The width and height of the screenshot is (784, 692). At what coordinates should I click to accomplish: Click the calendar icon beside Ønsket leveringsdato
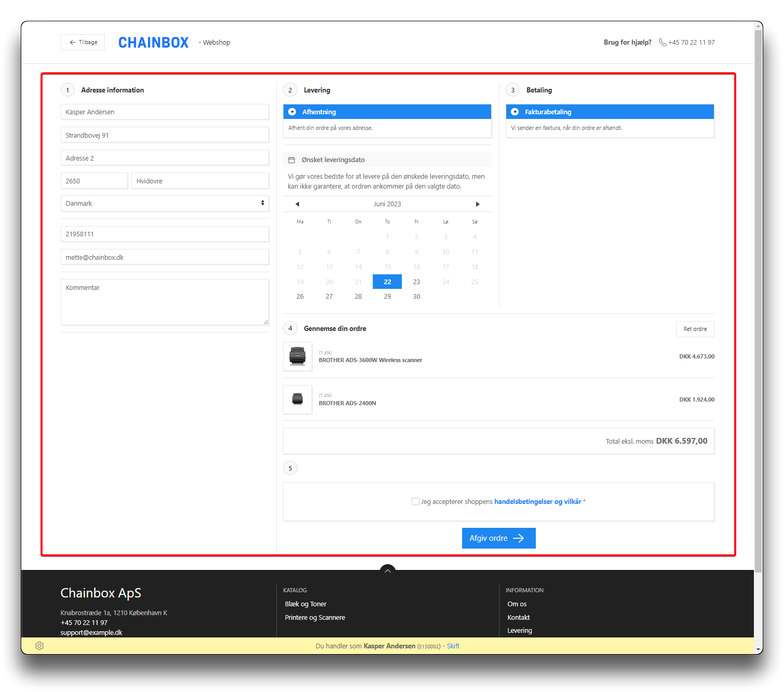point(292,160)
